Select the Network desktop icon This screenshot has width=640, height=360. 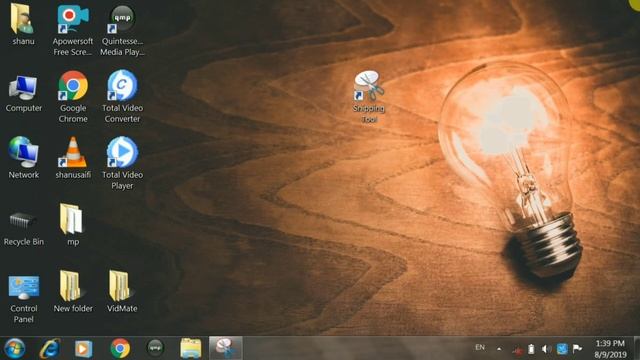[24, 158]
